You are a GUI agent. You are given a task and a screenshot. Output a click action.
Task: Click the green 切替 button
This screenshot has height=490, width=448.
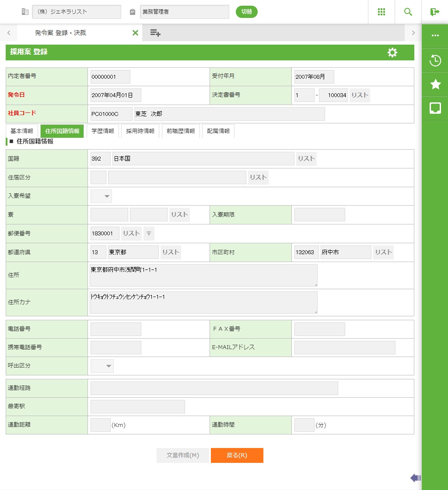coord(246,12)
